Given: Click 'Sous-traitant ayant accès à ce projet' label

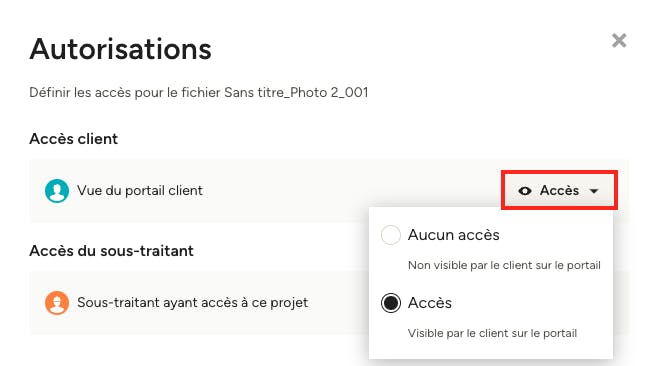Looking at the screenshot, I should coord(193,303).
